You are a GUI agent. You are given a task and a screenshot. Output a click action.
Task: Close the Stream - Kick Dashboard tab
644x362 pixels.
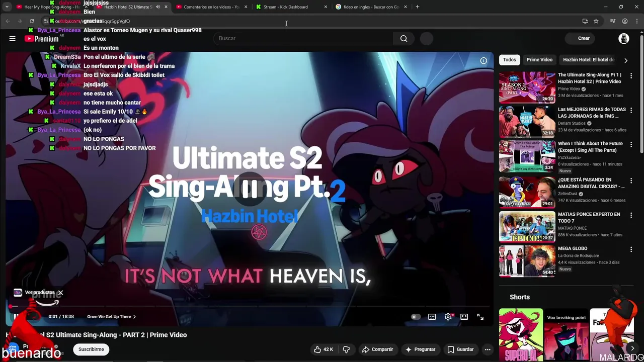pyautogui.click(x=326, y=7)
